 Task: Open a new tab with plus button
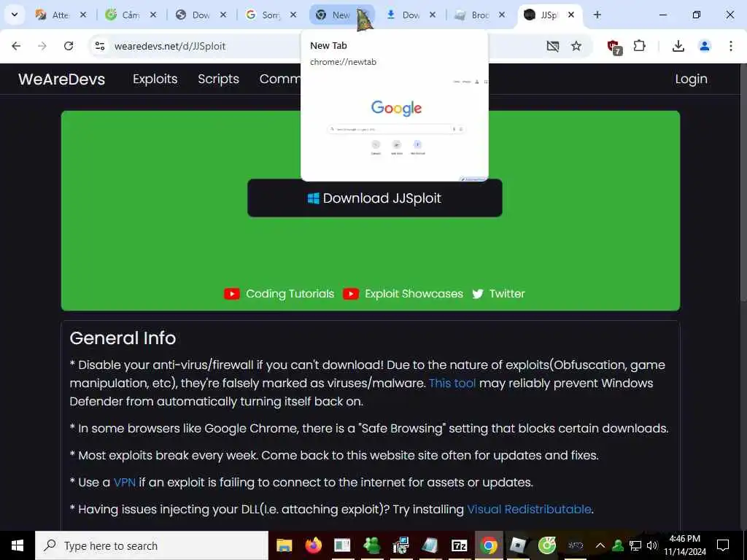point(597,15)
